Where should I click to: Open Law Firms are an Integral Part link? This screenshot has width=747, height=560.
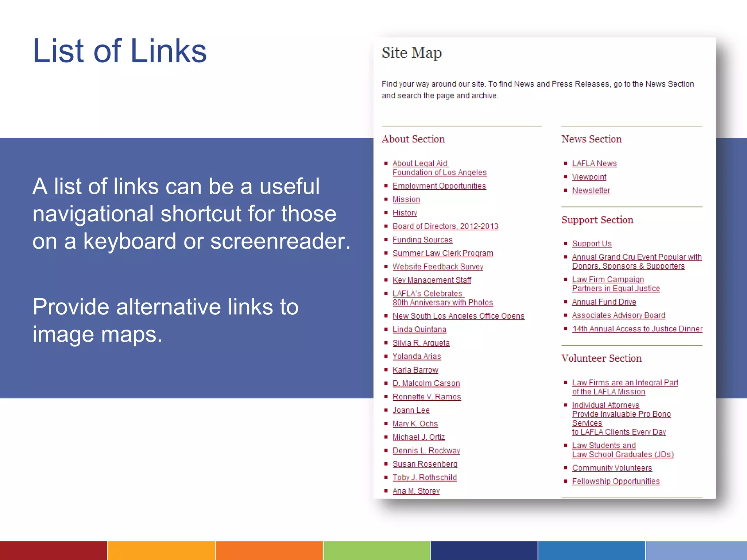625,387
